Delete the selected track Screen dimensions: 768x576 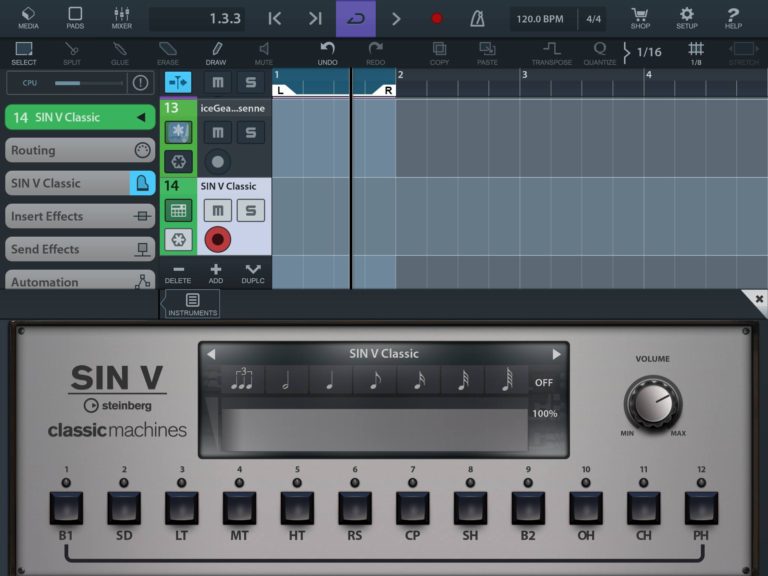pos(178,274)
